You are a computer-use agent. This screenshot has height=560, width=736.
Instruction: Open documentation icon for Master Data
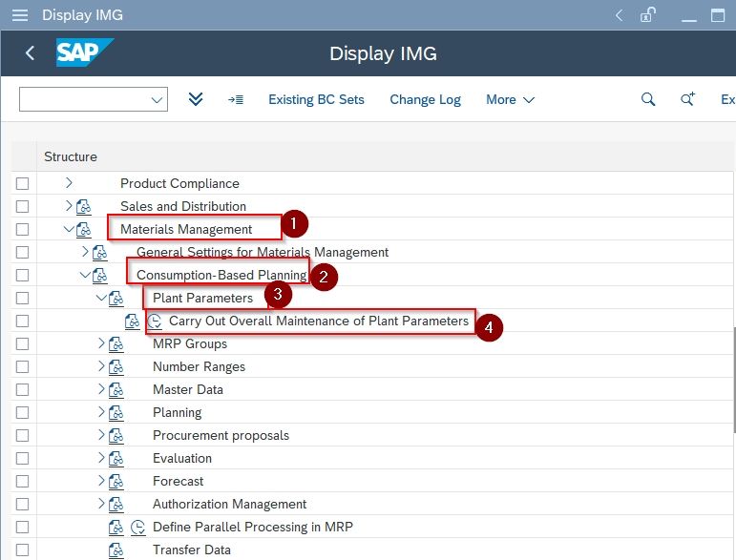(116, 390)
